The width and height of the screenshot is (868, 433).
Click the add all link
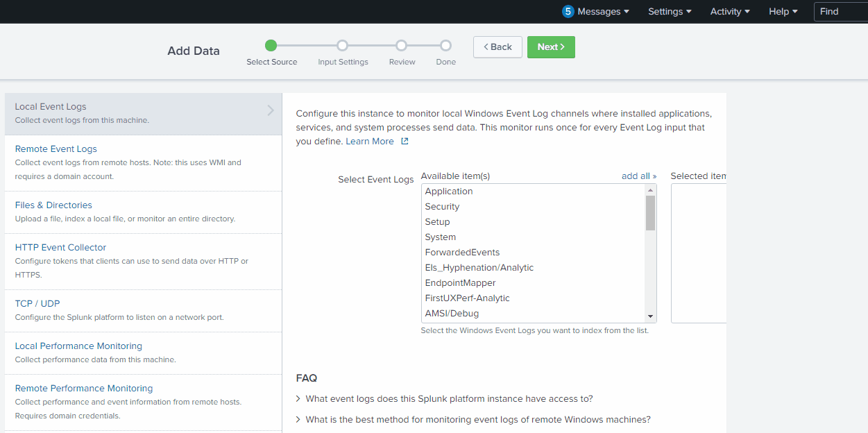(x=638, y=176)
